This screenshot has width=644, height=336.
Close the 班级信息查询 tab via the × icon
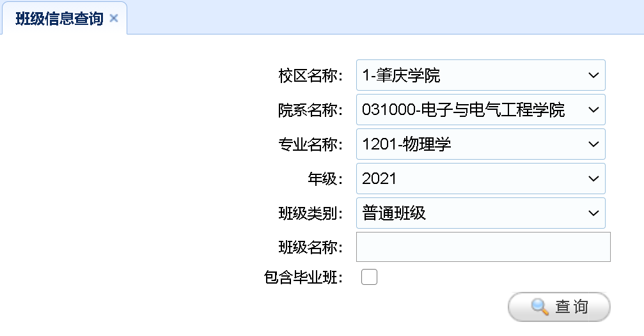pos(114,18)
